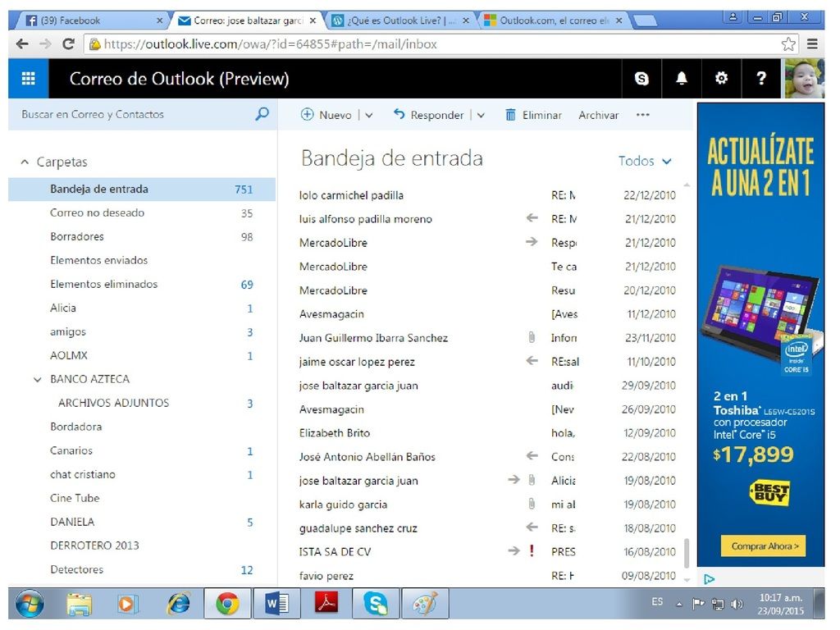The image size is (840, 630).
Task: Open the ARCHIVOS ADJUNTOS subfolder
Action: (x=142, y=403)
